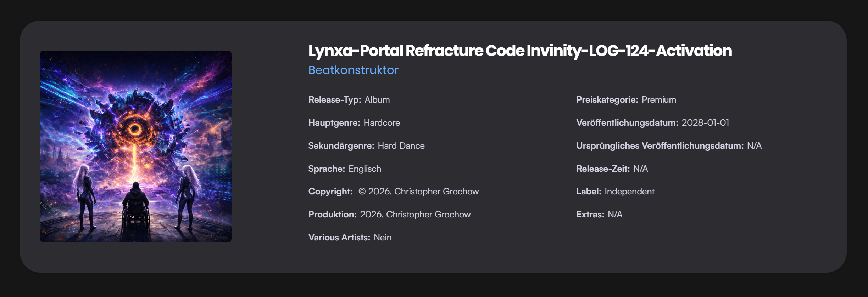
Task: Click the Independent label value
Action: (x=629, y=192)
